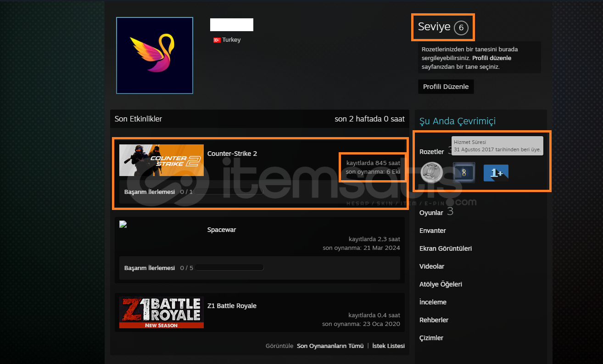Select the blue 1+ game collector badge
This screenshot has height=364, width=603.
click(496, 173)
